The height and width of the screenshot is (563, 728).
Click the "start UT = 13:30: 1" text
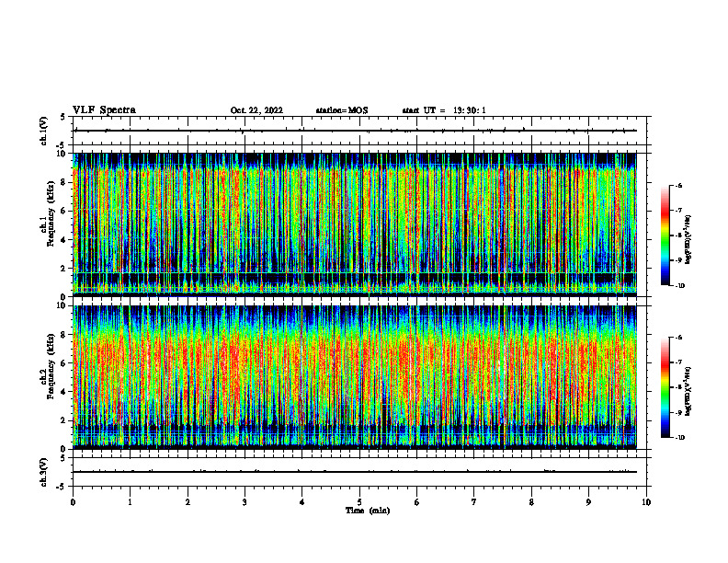444,110
